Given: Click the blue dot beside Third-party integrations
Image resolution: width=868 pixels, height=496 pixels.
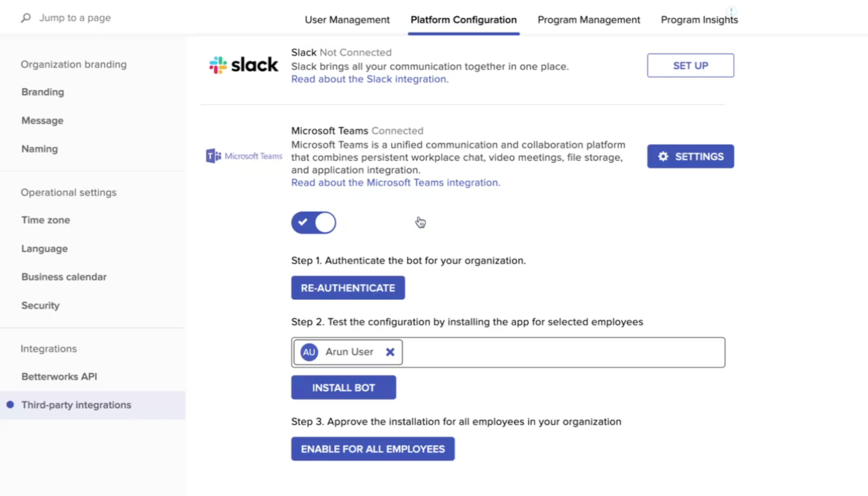Looking at the screenshot, I should coord(10,404).
